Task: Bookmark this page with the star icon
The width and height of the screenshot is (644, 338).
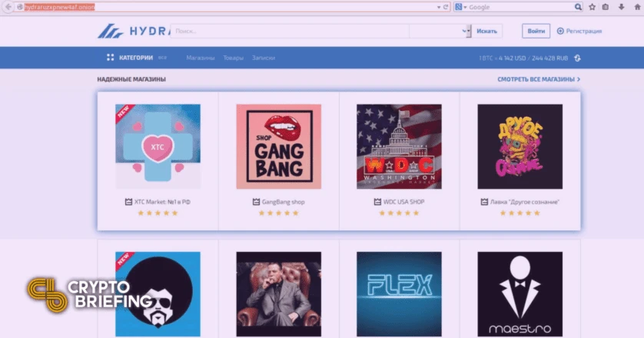Action: [x=592, y=7]
